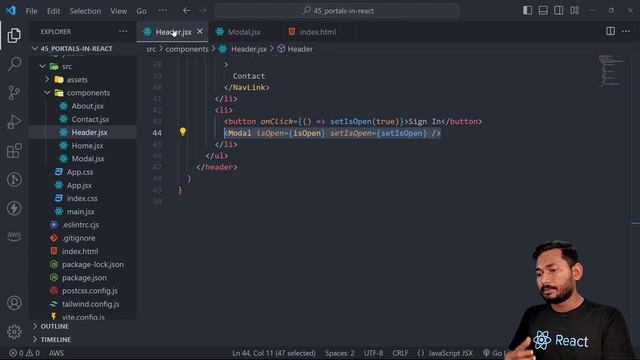Open the Accounts menu icon
Image resolution: width=640 pixels, height=360 pixels.
(14, 303)
